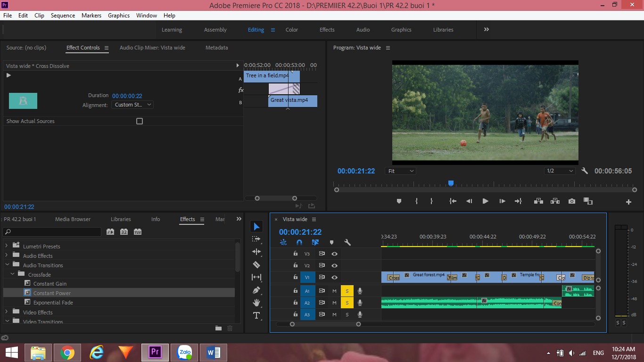Open the Alignment dropdown
The width and height of the screenshot is (644, 362).
point(132,105)
